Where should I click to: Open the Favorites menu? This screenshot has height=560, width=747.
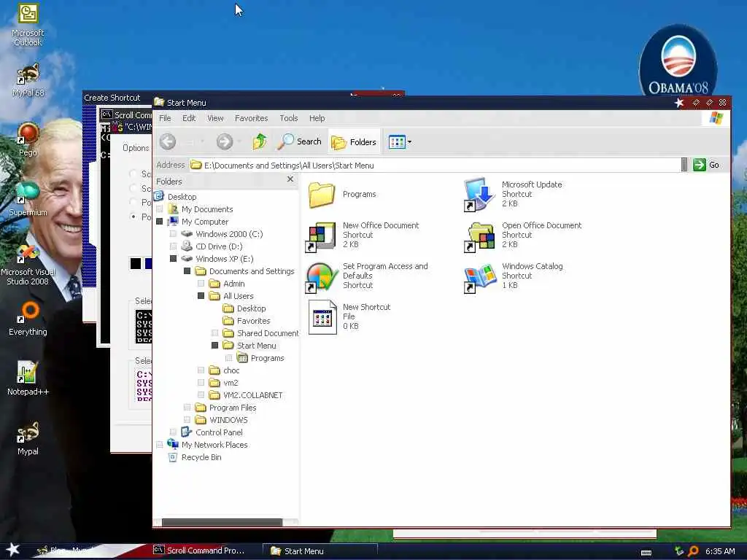click(252, 118)
